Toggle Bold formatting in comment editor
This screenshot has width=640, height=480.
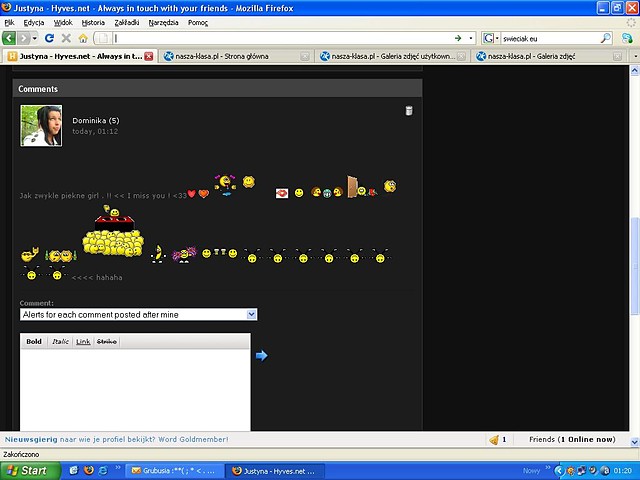pos(34,342)
